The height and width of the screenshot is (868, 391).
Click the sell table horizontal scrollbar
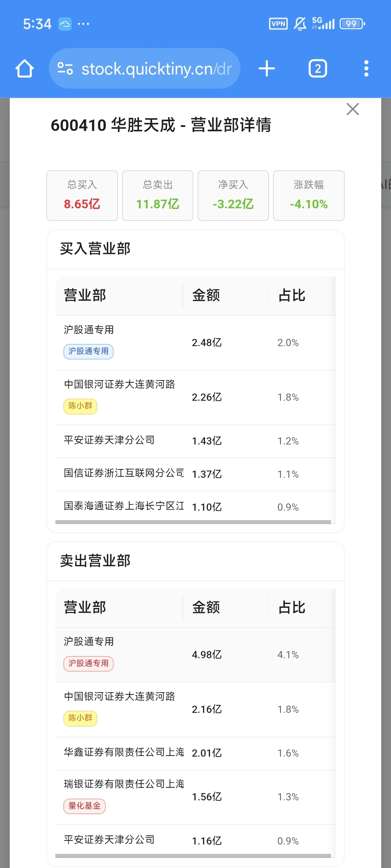click(193, 856)
